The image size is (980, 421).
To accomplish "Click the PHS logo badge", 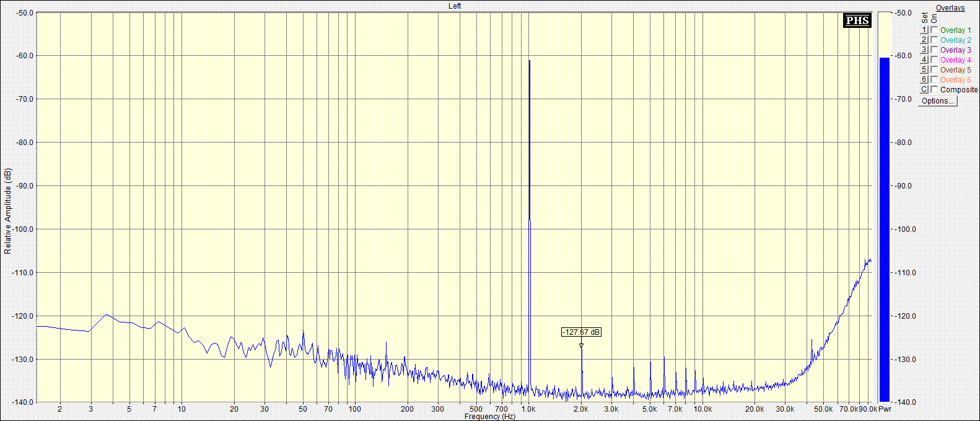I will 857,20.
